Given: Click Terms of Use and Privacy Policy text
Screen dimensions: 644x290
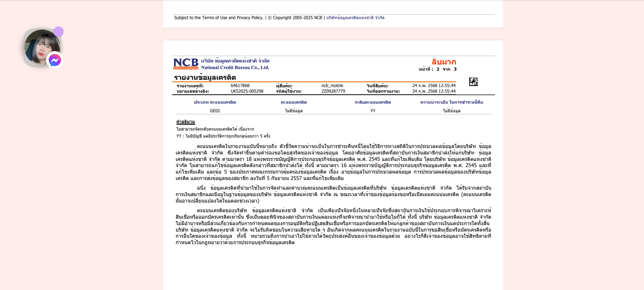Looking at the screenshot, I should [232, 18].
